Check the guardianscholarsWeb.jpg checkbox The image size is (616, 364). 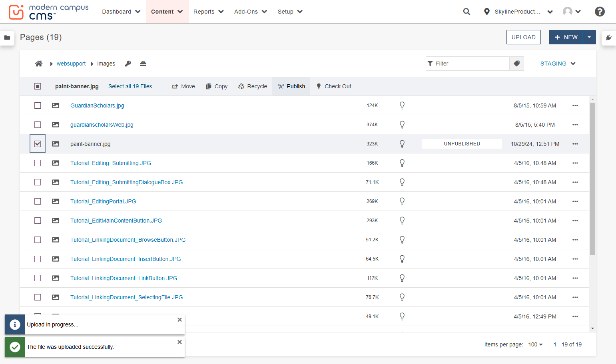pyautogui.click(x=38, y=125)
